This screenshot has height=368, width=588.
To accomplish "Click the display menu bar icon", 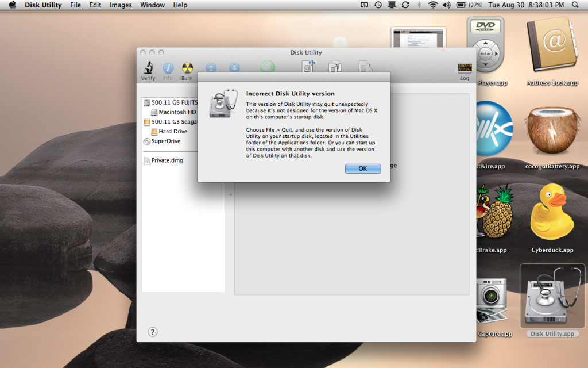I will pos(392,5).
